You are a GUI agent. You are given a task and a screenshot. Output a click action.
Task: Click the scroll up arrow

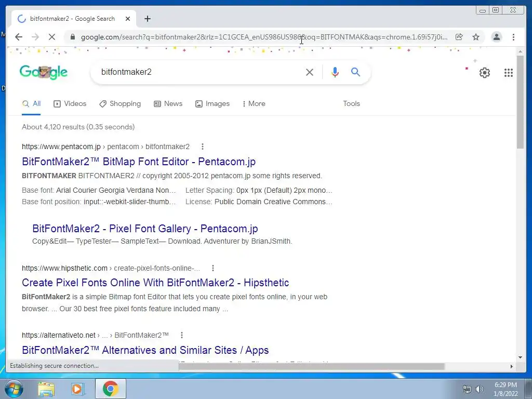(520, 51)
